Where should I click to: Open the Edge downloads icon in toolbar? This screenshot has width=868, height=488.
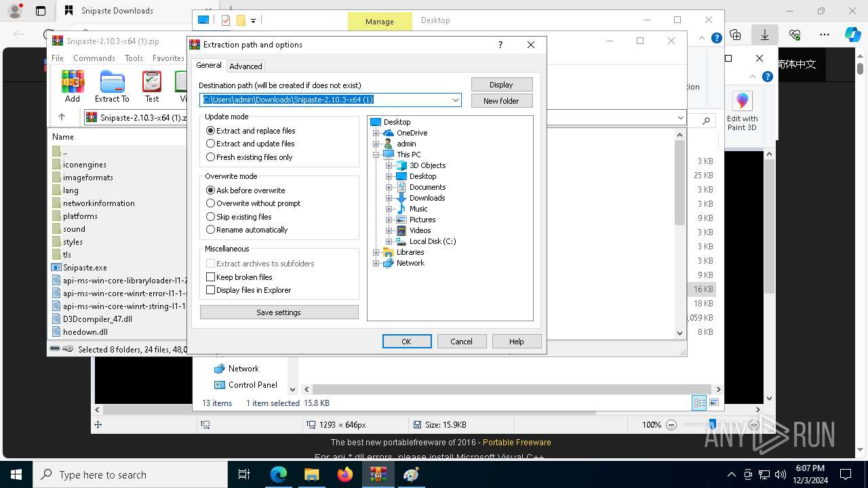tap(765, 35)
